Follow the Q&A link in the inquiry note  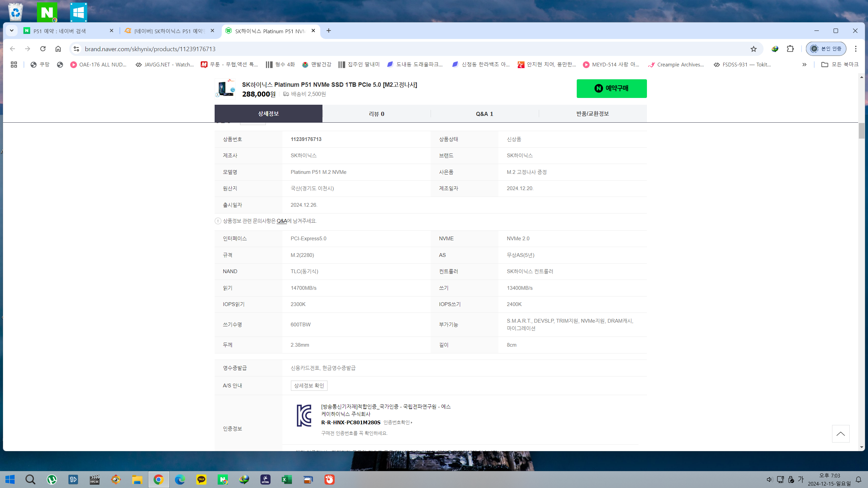click(282, 221)
